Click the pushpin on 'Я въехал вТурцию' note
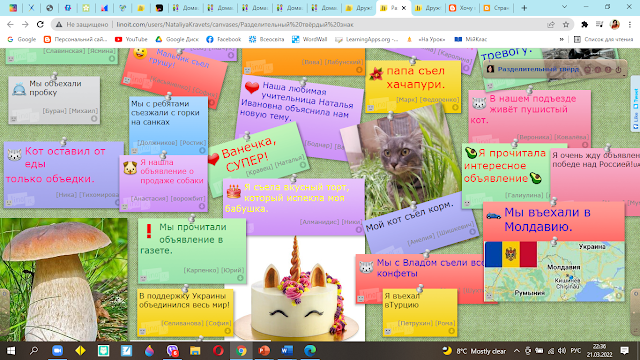The image size is (640, 360). [420, 288]
